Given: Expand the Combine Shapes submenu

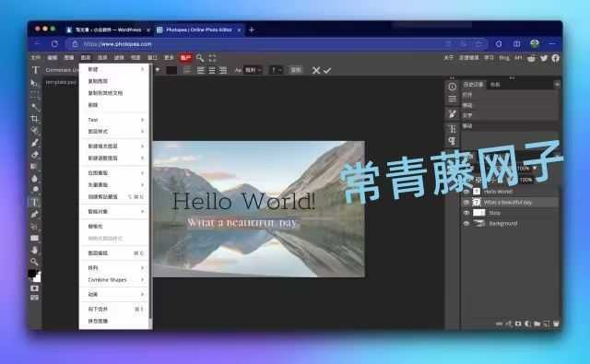Looking at the screenshot, I should tap(115, 280).
